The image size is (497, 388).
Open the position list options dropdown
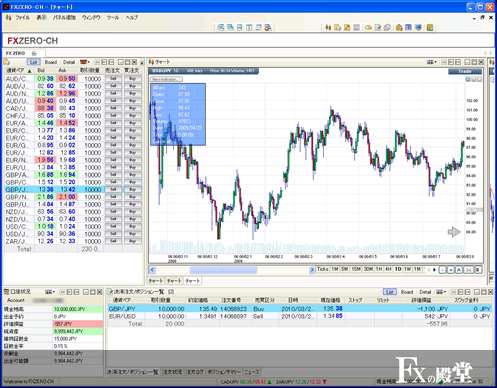point(441,292)
